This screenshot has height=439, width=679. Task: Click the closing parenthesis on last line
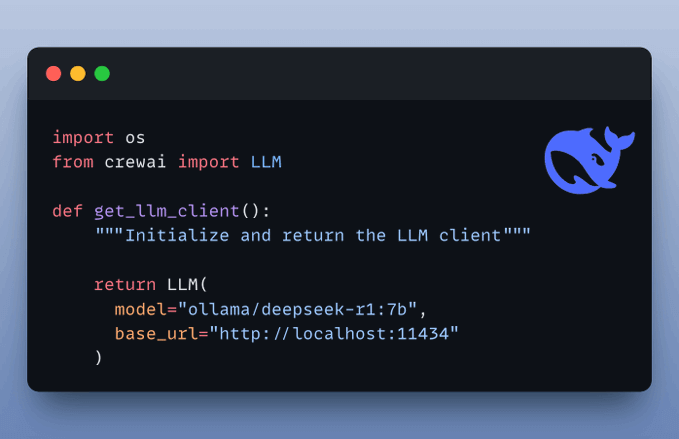click(99, 358)
